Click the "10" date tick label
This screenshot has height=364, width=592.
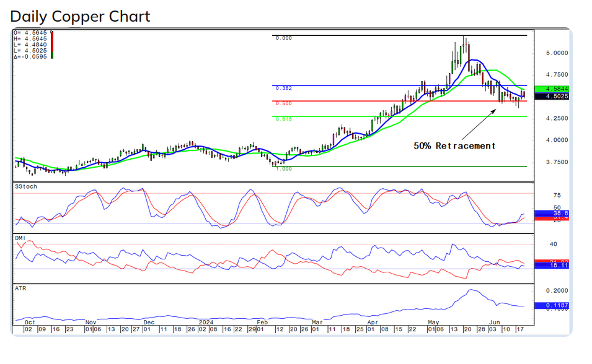tap(506, 330)
